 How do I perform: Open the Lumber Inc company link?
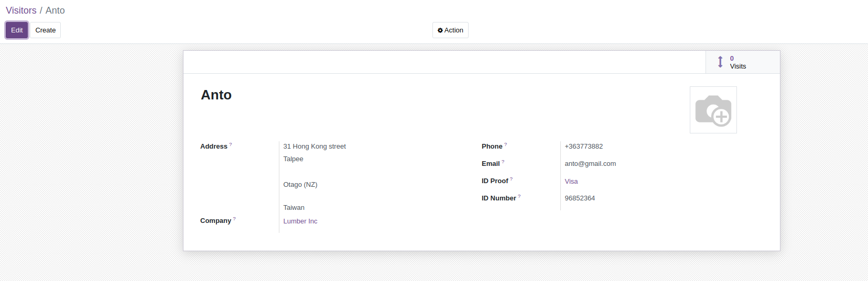pos(300,221)
